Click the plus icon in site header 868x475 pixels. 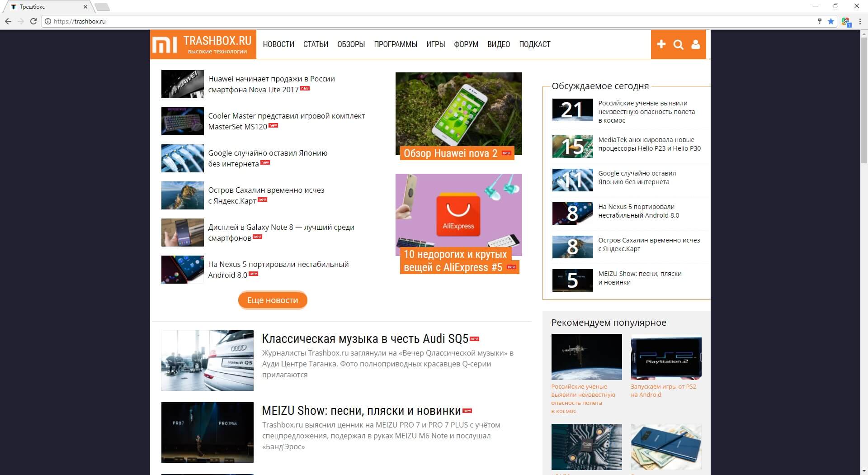[x=661, y=44]
